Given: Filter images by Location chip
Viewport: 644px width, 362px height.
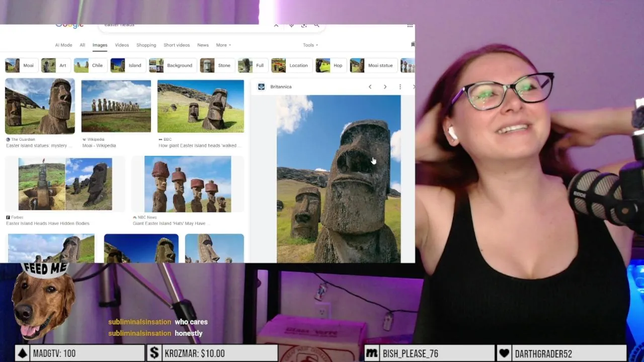Looking at the screenshot, I should click(291, 65).
